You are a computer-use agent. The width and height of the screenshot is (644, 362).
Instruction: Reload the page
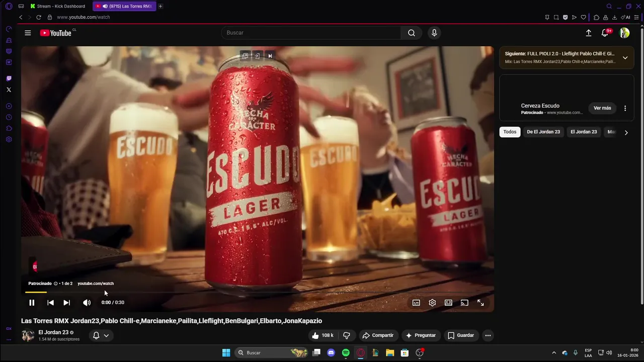[39, 17]
